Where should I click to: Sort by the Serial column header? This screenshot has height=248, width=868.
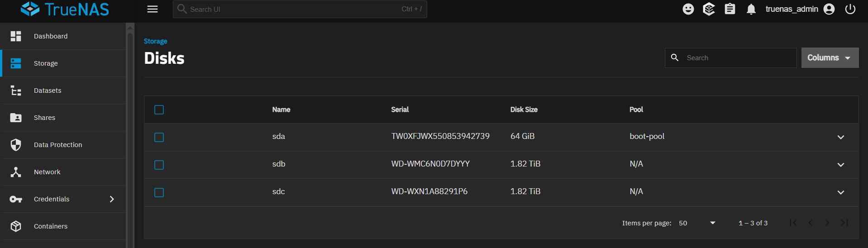point(400,110)
